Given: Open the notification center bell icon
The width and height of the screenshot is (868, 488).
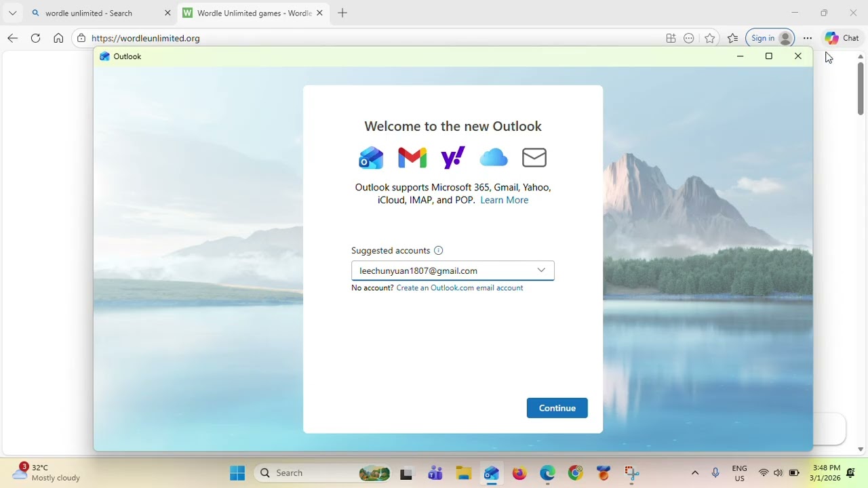Looking at the screenshot, I should coord(850,473).
